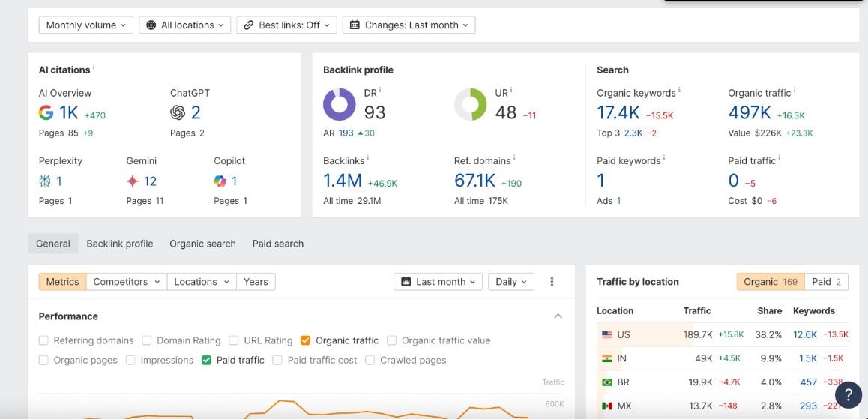Click info icon next to UR
Image resolution: width=868 pixels, height=419 pixels.
click(x=511, y=90)
